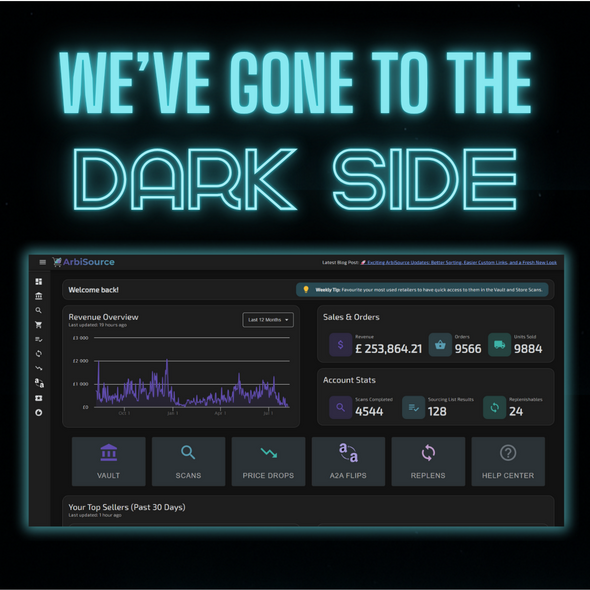Expand the Last 12 Months dropdown
Screen dimensions: 590x590
pos(268,320)
